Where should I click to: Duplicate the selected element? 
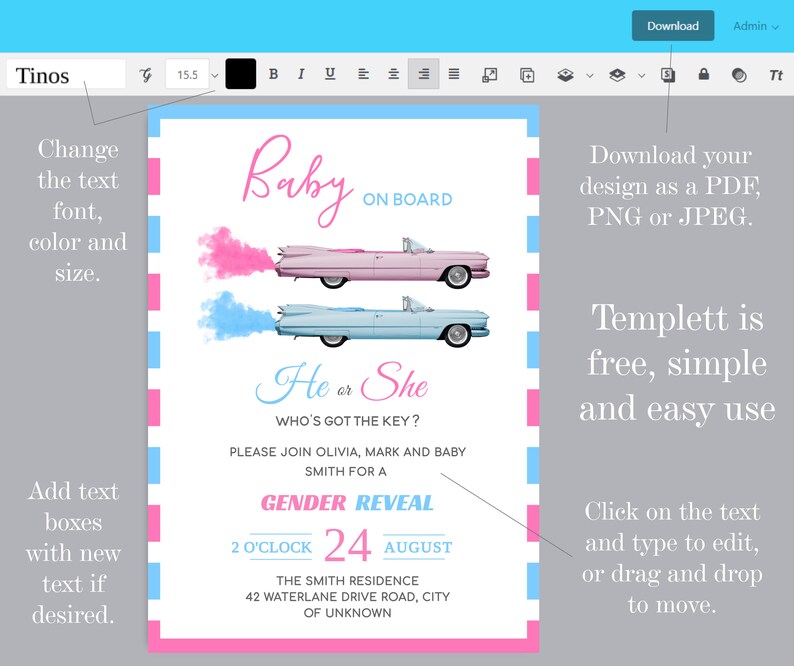click(527, 75)
